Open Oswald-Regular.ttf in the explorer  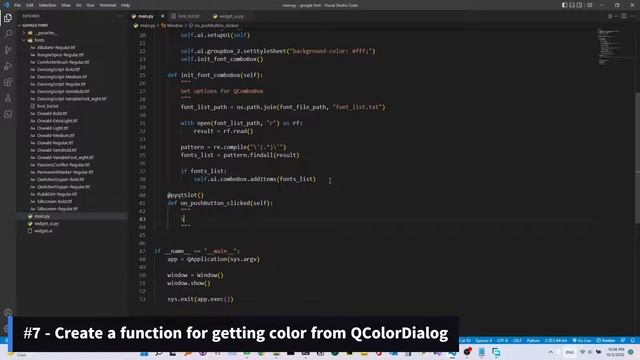click(55, 143)
